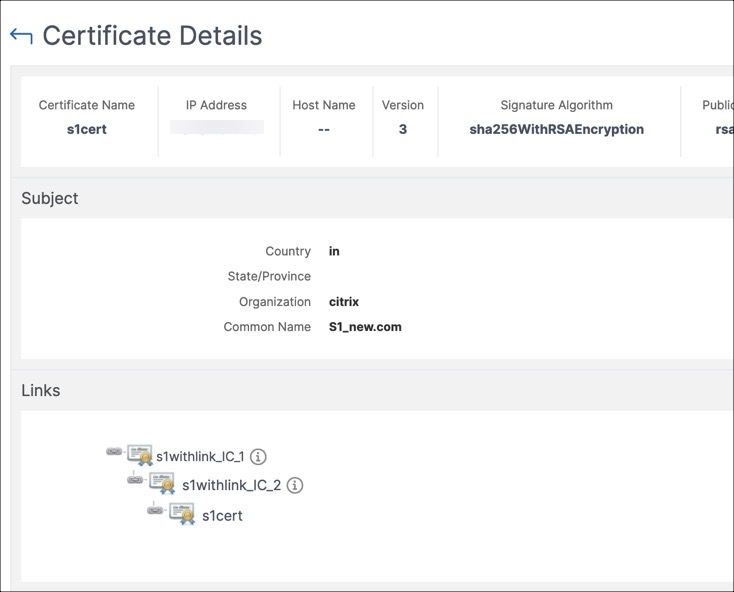Open info icon next to s1withlink_IC_1
This screenshot has height=592, width=734.
pyautogui.click(x=258, y=457)
